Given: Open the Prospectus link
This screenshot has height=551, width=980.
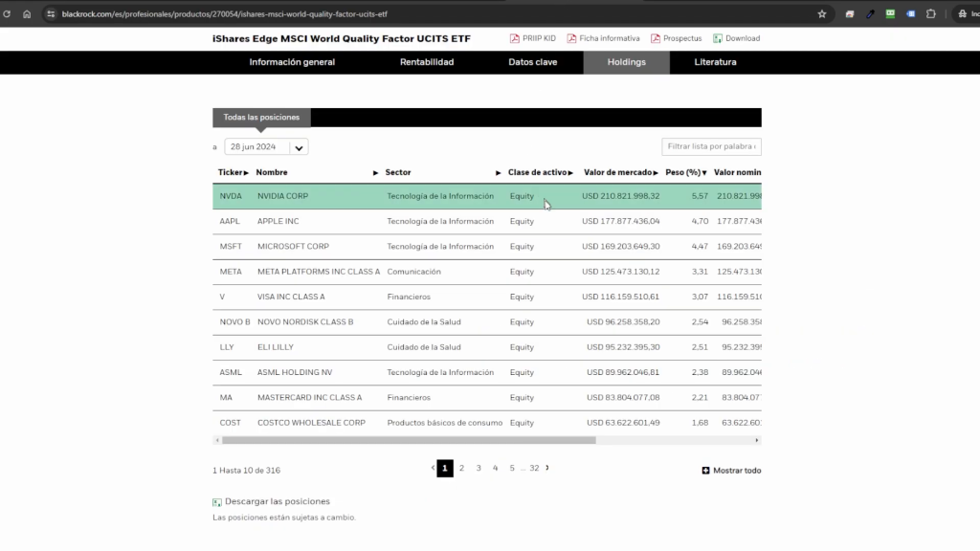Looking at the screenshot, I should click(682, 38).
